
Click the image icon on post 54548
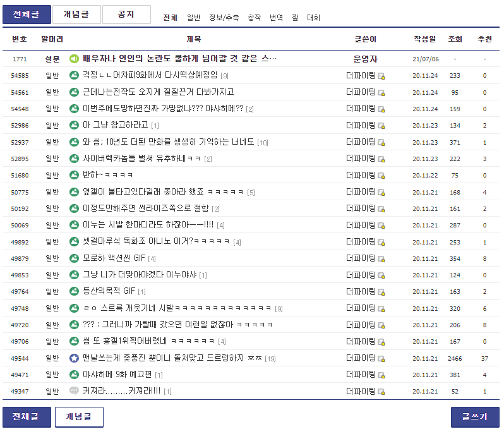75,109
